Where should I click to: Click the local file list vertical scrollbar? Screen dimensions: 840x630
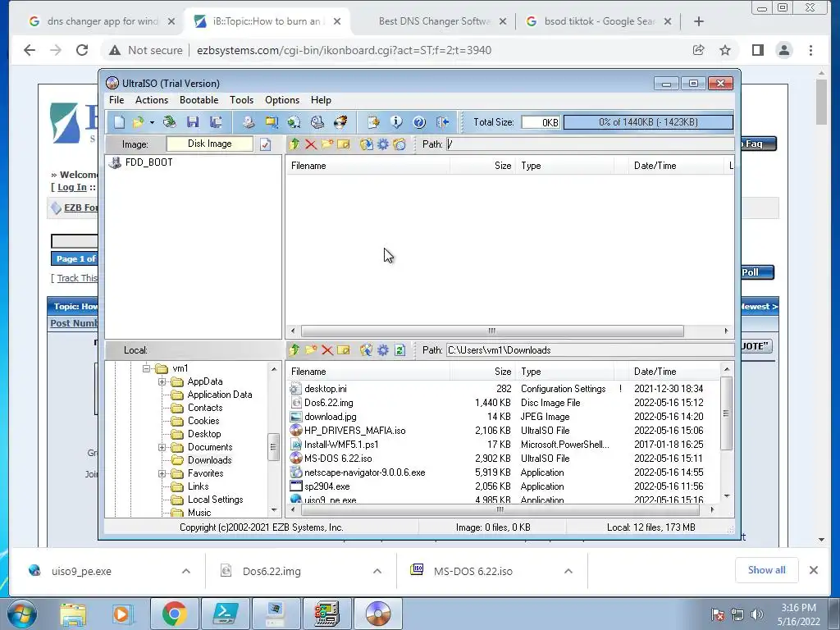(727, 413)
